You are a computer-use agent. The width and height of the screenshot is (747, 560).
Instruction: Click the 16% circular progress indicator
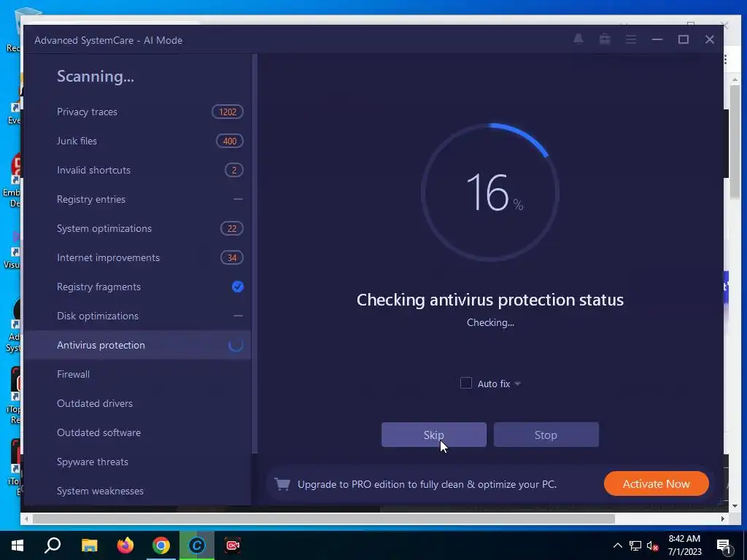[490, 192]
